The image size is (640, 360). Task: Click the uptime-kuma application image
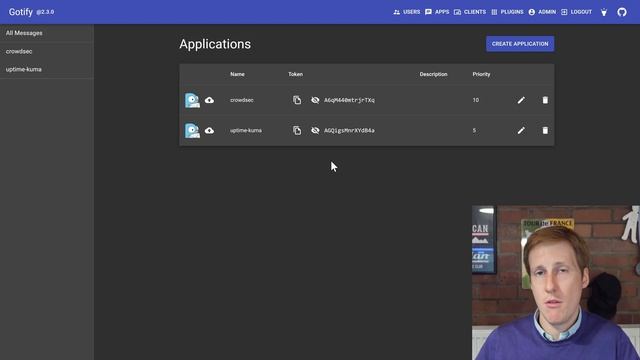pos(192,131)
